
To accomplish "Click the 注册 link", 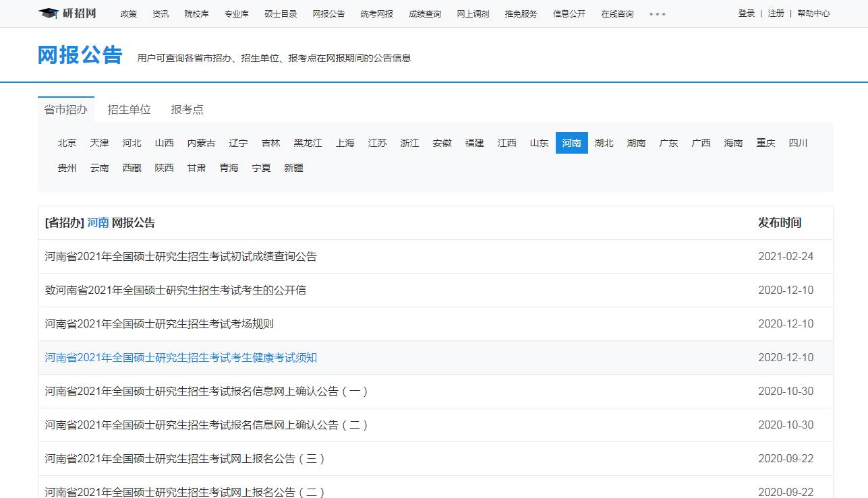I will (x=776, y=13).
